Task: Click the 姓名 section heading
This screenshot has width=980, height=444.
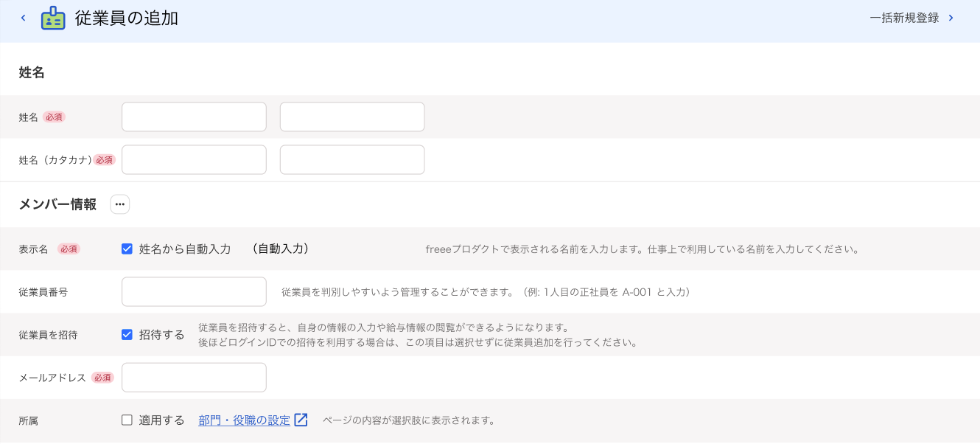Action: (x=32, y=72)
